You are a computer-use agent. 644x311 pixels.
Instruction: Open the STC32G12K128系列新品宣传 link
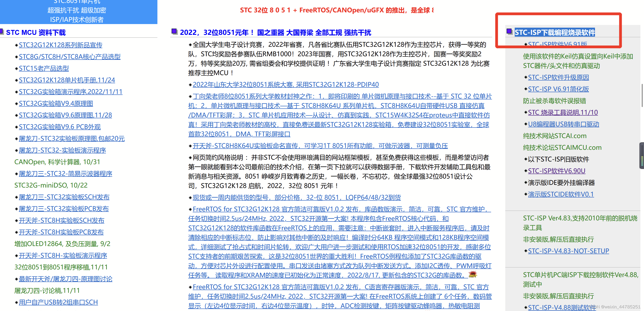pos(61,45)
